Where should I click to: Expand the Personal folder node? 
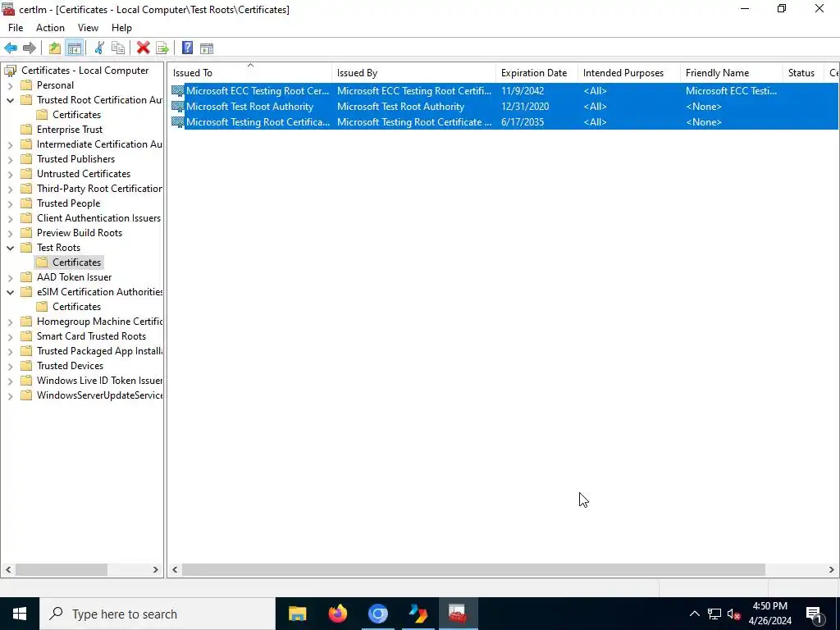click(10, 85)
